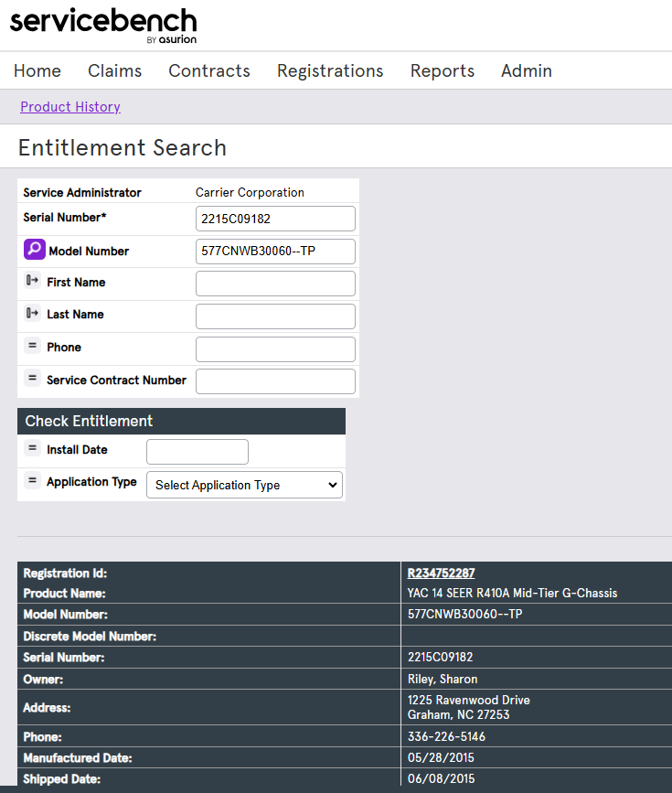Select Home from the navigation bar
The image size is (672, 793).
(37, 70)
